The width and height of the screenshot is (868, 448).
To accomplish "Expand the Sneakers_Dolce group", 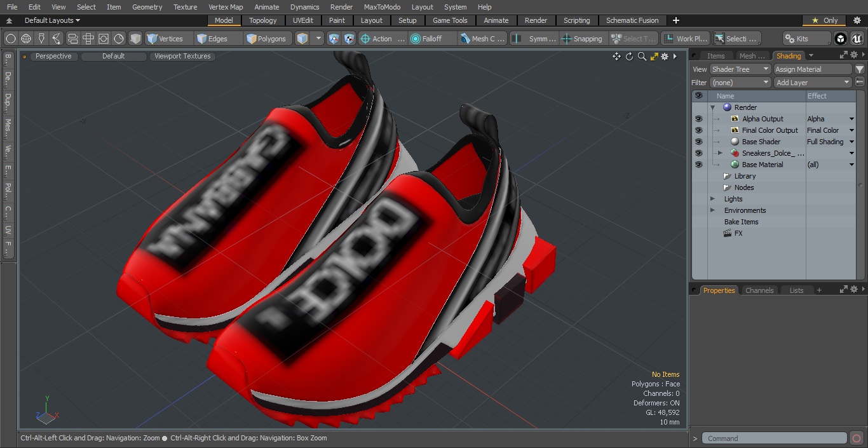I will (x=720, y=153).
